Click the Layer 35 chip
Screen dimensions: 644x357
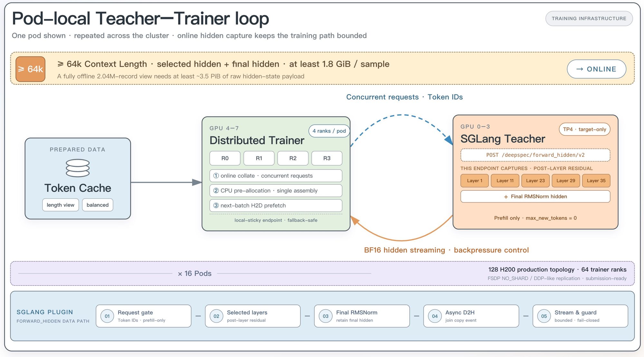[596, 181]
